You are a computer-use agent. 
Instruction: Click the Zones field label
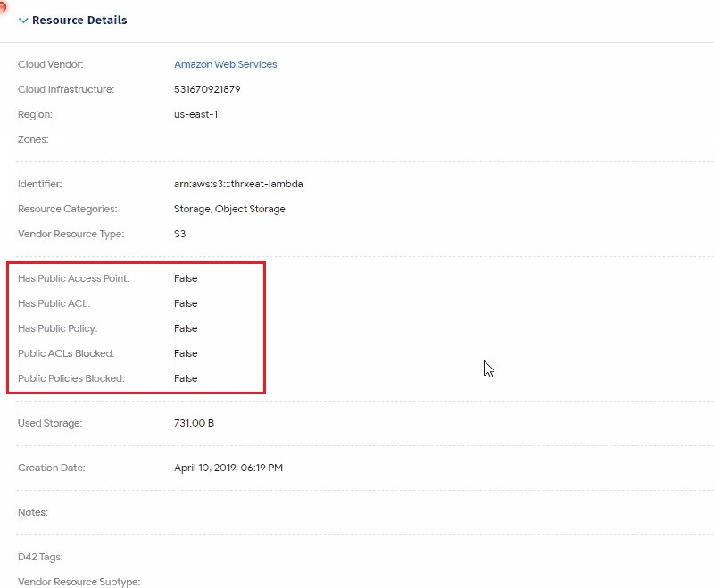click(33, 139)
